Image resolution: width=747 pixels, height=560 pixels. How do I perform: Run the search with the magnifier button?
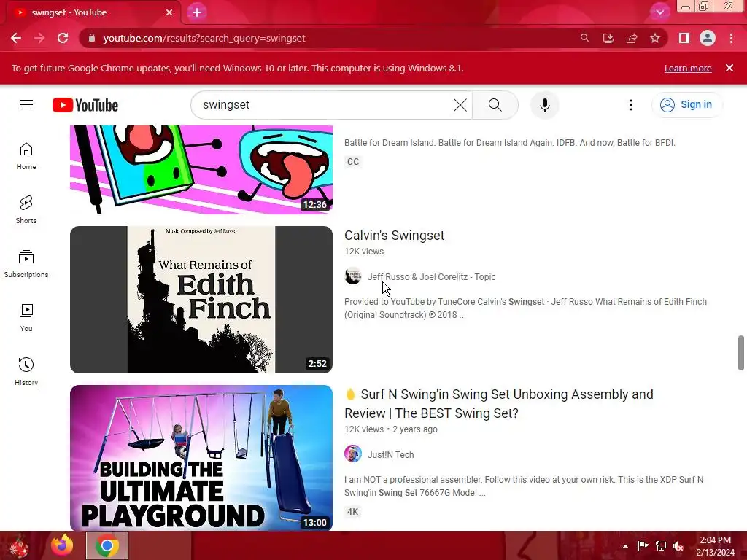click(x=495, y=105)
